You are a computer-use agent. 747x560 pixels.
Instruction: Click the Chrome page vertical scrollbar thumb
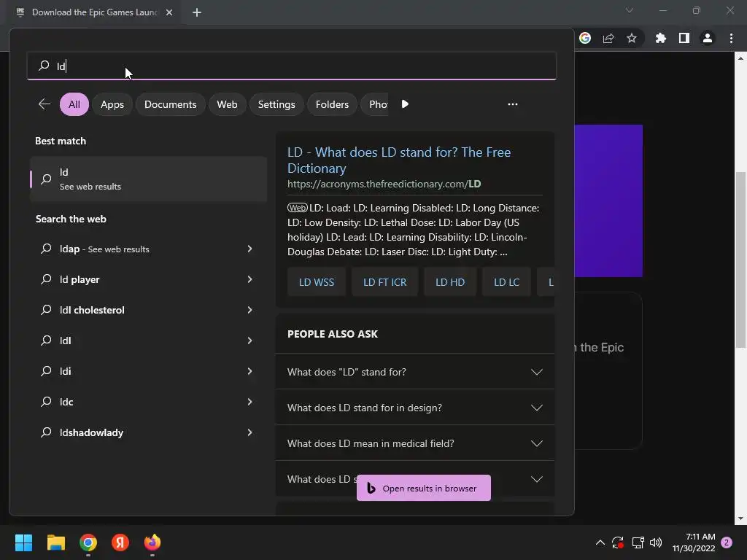click(740, 260)
